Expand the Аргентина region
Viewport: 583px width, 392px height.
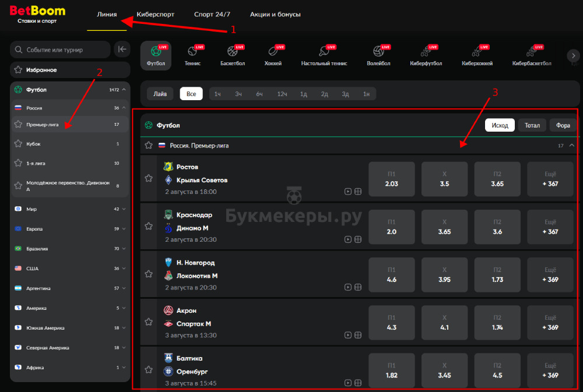[x=124, y=288]
